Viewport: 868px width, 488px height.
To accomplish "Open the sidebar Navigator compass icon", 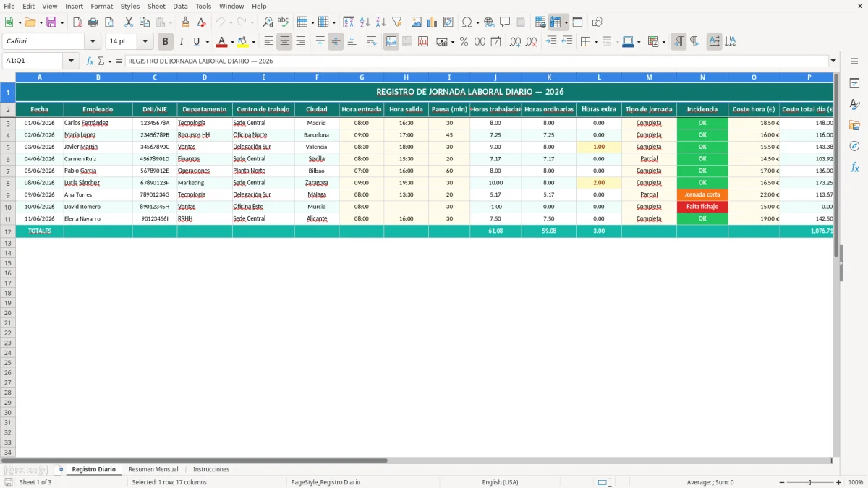I will pos(855,146).
